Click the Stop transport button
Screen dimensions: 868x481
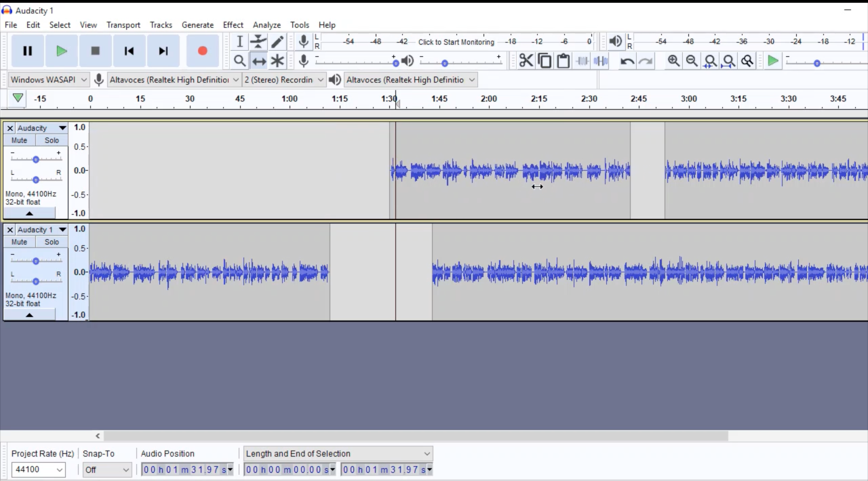[x=96, y=51]
